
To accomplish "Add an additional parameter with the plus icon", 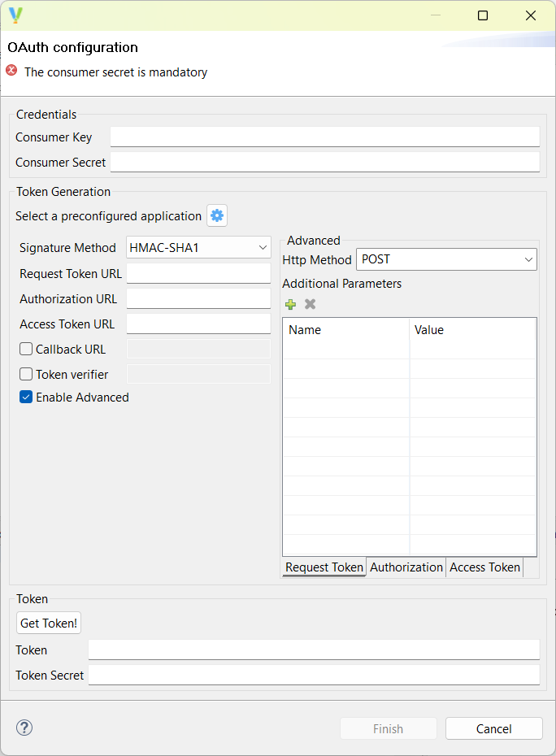I will (290, 304).
